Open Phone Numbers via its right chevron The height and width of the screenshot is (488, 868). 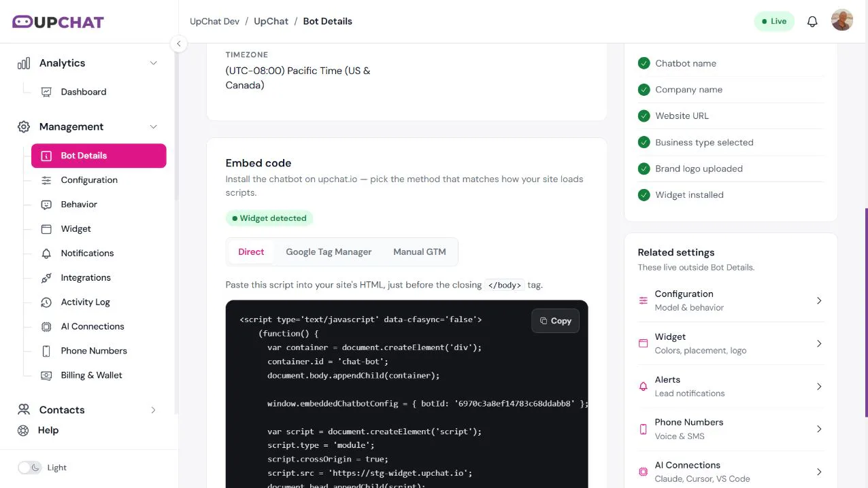[x=819, y=429]
